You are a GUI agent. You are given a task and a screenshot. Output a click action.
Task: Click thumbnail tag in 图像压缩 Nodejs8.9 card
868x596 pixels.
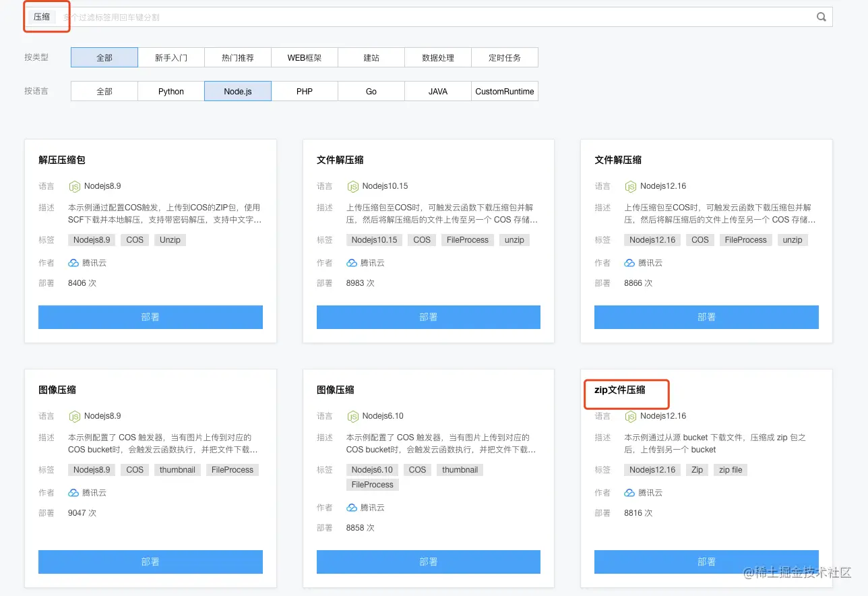(177, 470)
